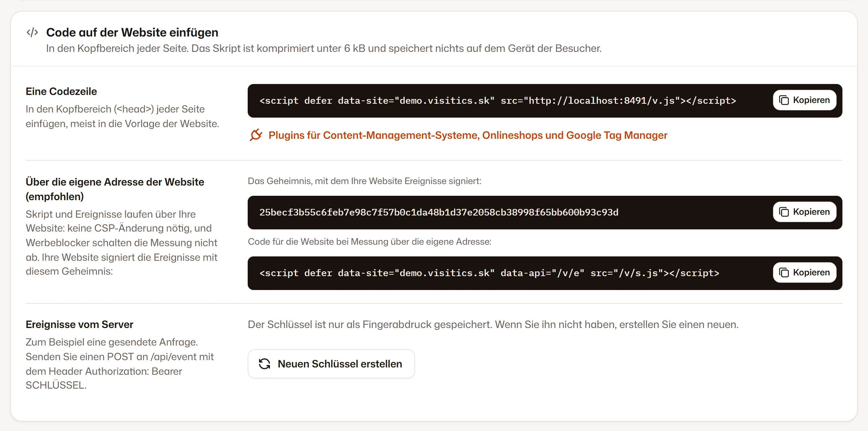Viewport: 868px width, 431px height.
Task: Click the code brackets icon beside the heading
Action: click(32, 33)
